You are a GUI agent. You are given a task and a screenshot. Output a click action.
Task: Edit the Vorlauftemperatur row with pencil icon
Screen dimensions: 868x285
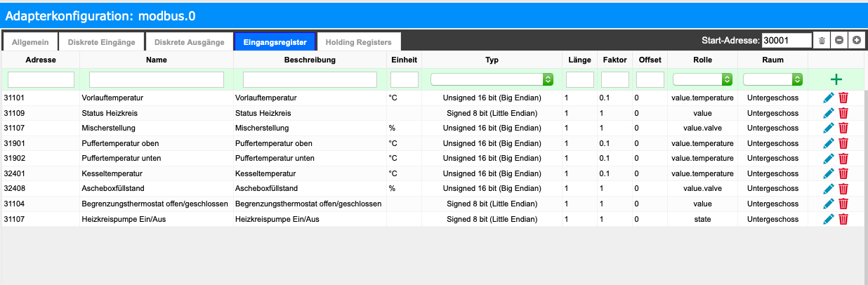(829, 98)
